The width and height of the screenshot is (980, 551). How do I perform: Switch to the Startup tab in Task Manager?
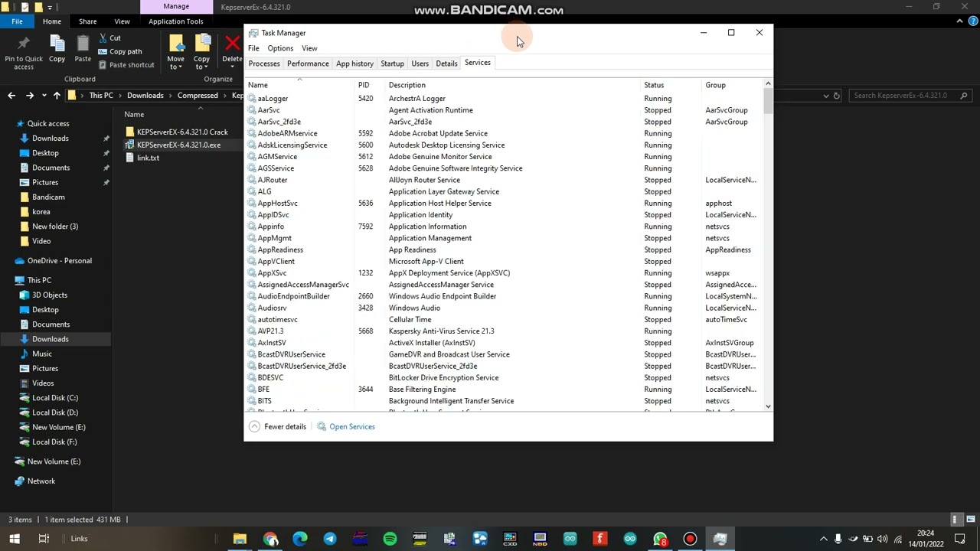pyautogui.click(x=392, y=64)
